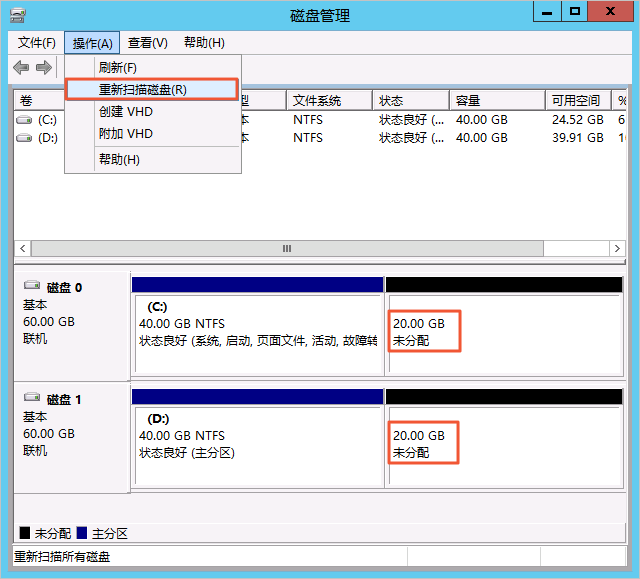Select the (D:) volume drive icon in list
Viewport: 640px width, 579px height.
click(25, 138)
